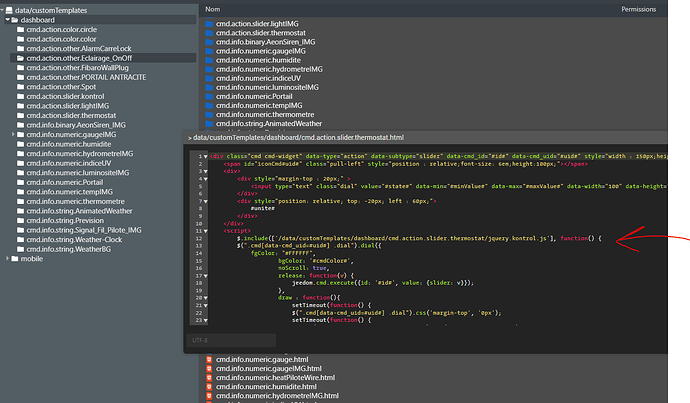The width and height of the screenshot is (690, 403).
Task: Select cmd.info.numeric.Portail in the tree
Action: point(65,182)
